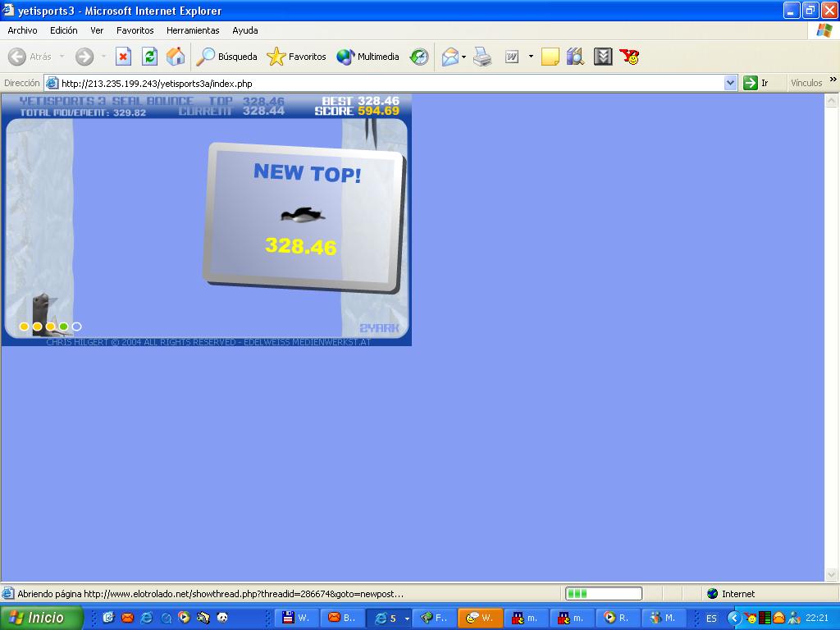
Task: Open the Búsqueda search pane
Action: click(226, 57)
